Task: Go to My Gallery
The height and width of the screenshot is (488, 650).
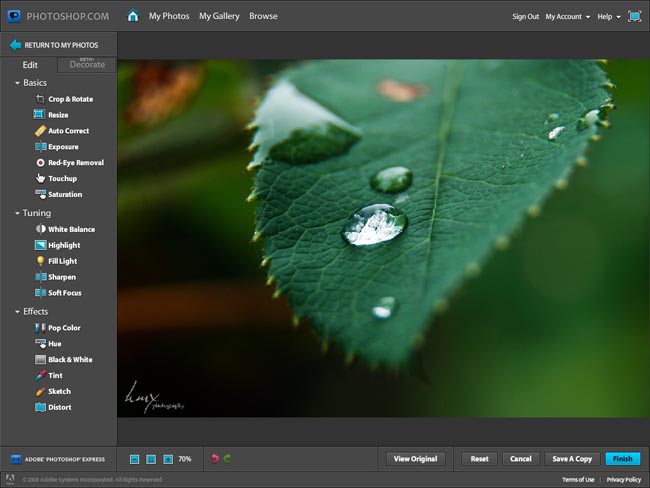Action: [219, 16]
